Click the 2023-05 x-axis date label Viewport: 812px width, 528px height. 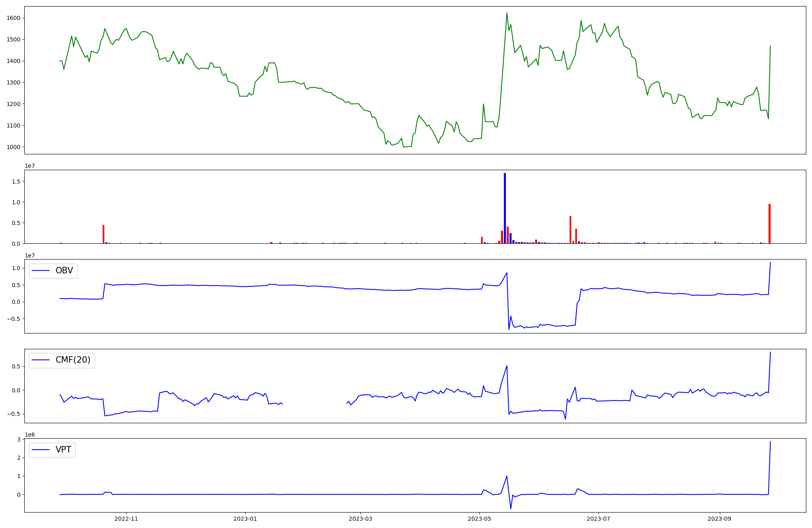click(480, 519)
